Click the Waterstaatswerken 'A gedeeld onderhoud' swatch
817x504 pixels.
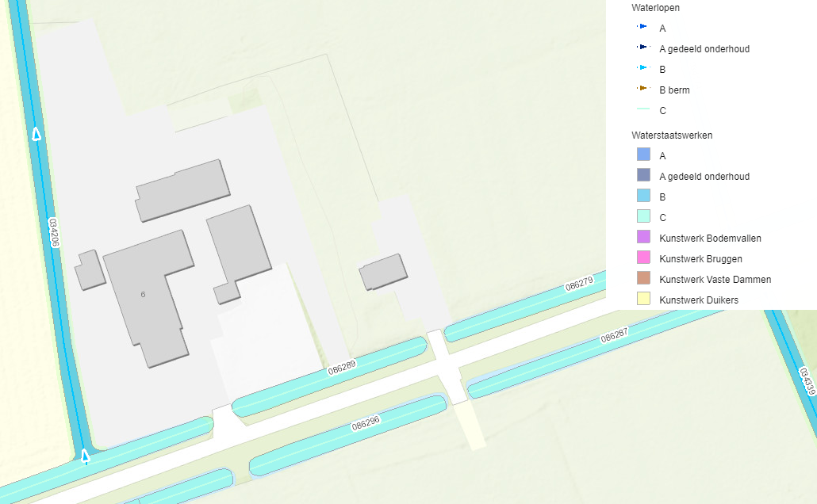pos(643,175)
